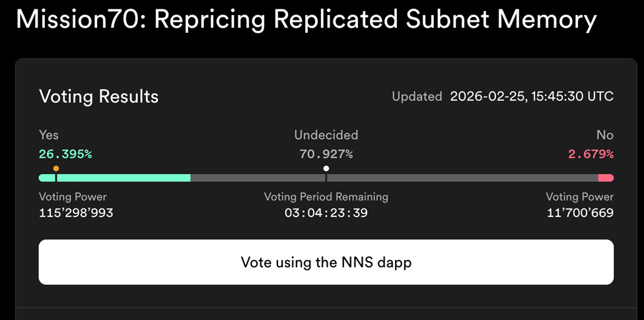Image resolution: width=644 pixels, height=320 pixels.
Task: Click the "Vote using the NNS dapp" button
Action: point(326,262)
